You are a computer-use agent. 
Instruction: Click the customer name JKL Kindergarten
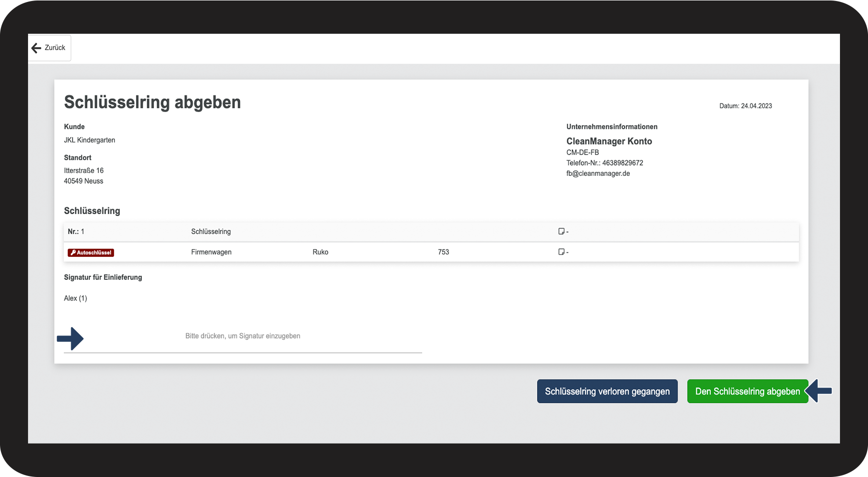click(89, 140)
